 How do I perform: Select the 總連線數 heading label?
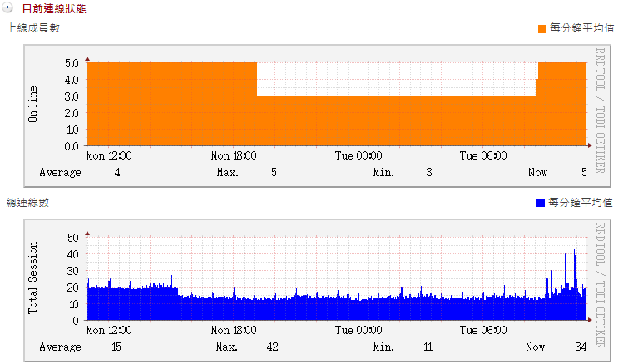pyautogui.click(x=27, y=203)
